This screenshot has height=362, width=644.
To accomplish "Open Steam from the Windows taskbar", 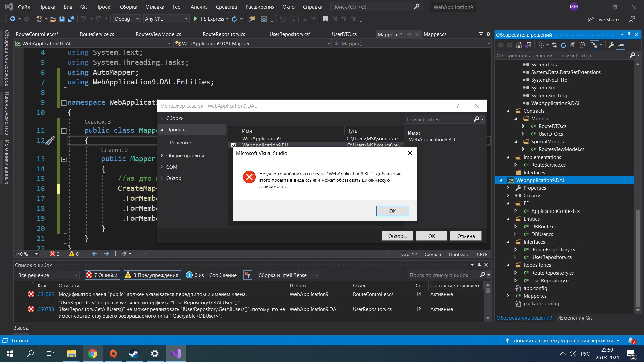I will click(x=134, y=353).
